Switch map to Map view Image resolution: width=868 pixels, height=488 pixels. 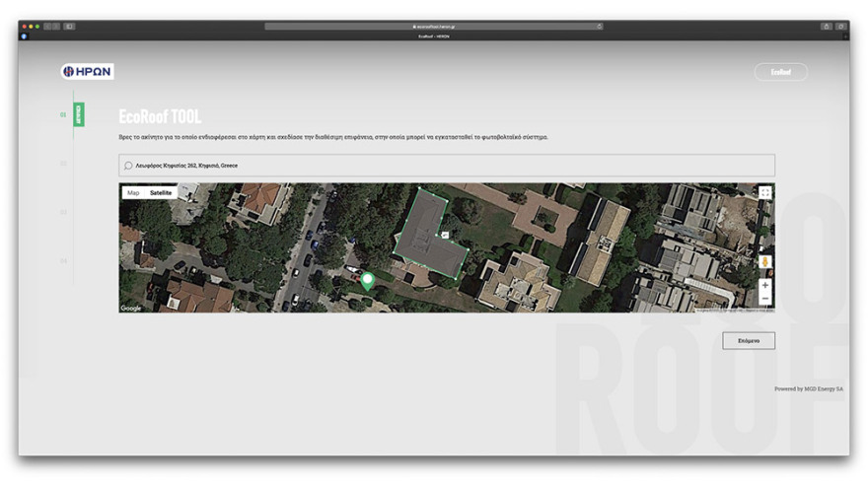(x=133, y=193)
